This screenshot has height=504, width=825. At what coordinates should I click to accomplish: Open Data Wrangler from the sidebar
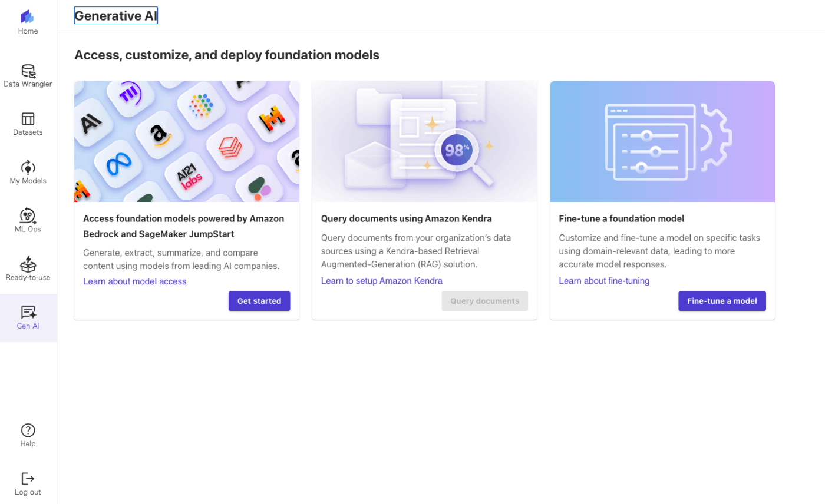pos(28,77)
